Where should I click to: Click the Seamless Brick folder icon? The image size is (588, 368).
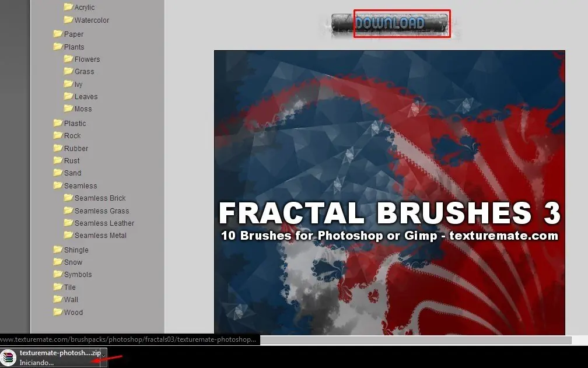pos(68,198)
